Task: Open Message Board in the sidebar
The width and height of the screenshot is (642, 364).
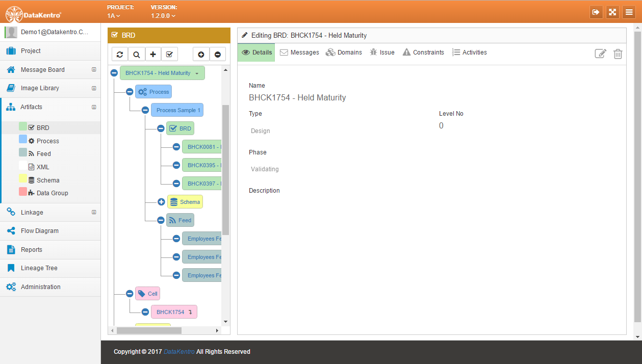Action: pos(50,70)
